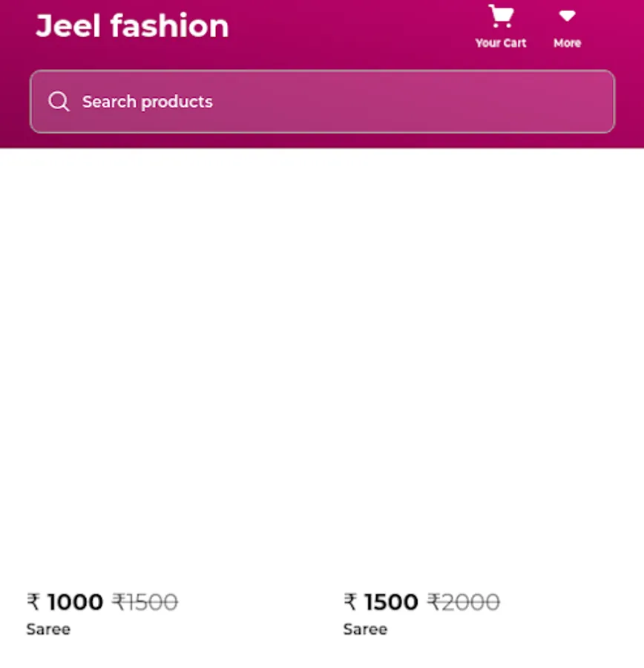The height and width of the screenshot is (668, 644).
Task: Expand the More dropdown arrow
Action: [567, 16]
